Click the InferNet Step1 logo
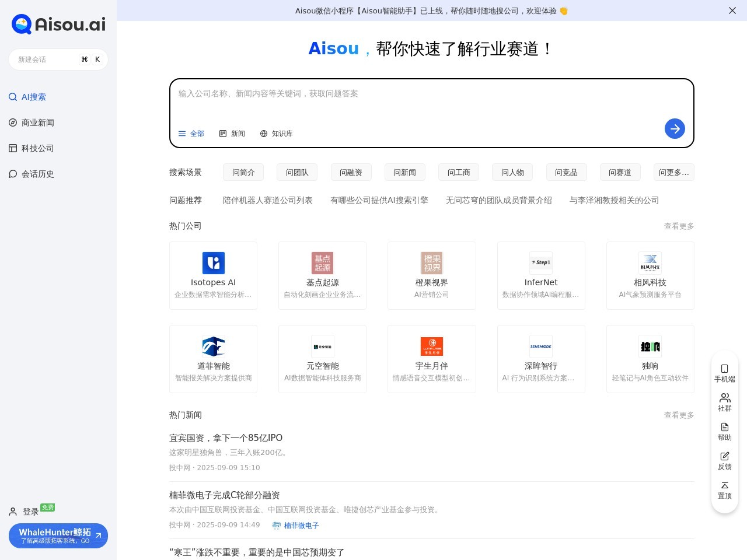This screenshot has width=747, height=560. point(541,263)
